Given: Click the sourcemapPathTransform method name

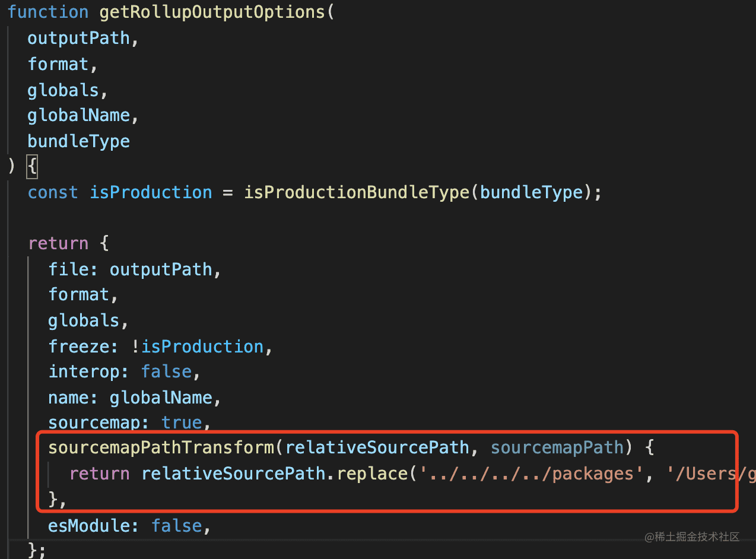Looking at the screenshot, I should [x=161, y=447].
